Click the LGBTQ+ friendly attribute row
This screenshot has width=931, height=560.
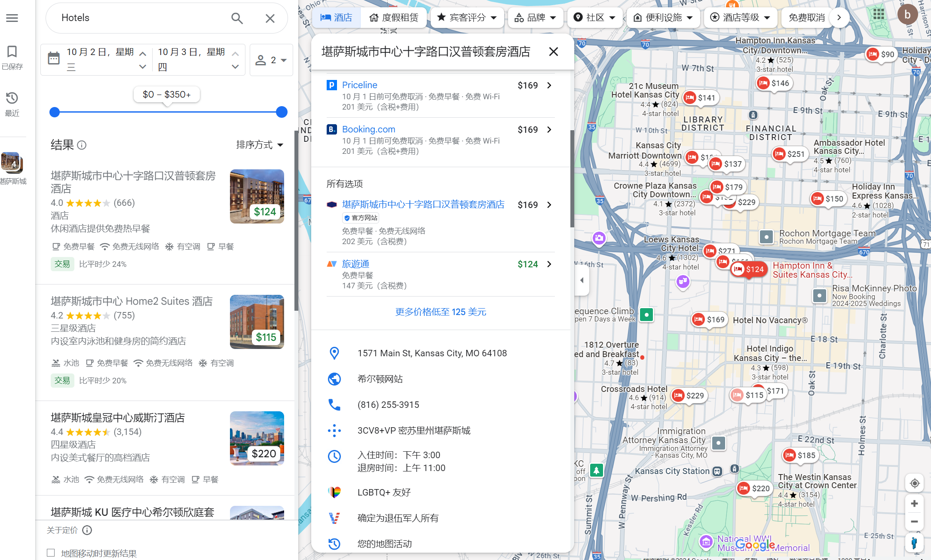pyautogui.click(x=441, y=493)
